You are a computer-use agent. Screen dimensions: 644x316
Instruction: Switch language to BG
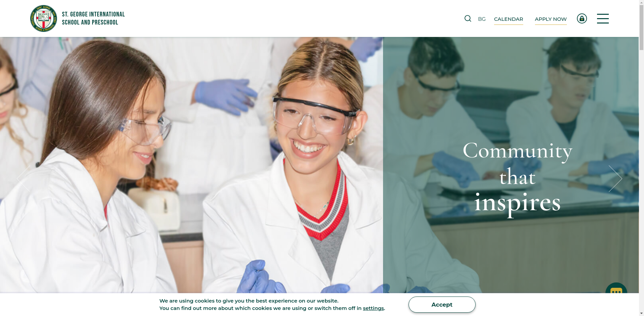(x=482, y=19)
